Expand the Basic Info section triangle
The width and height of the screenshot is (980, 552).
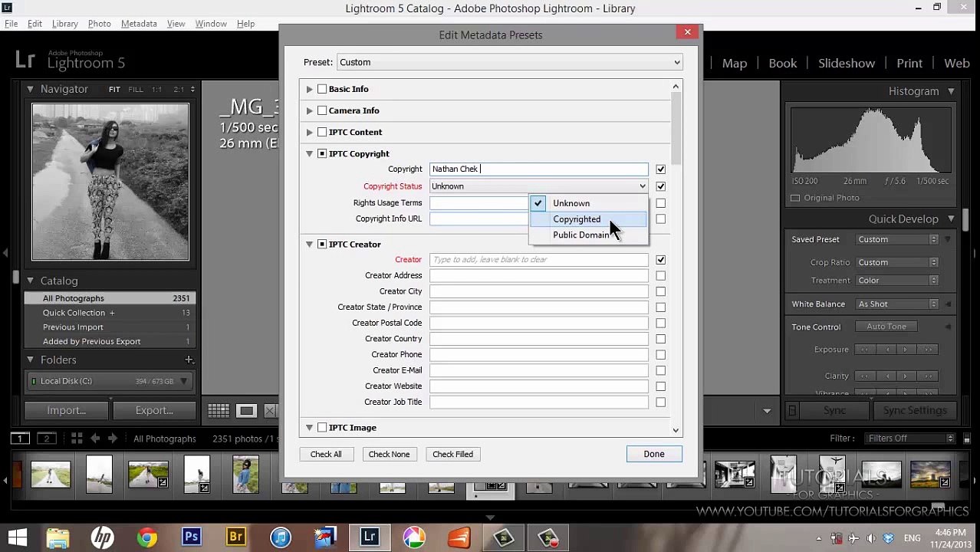[x=310, y=89]
